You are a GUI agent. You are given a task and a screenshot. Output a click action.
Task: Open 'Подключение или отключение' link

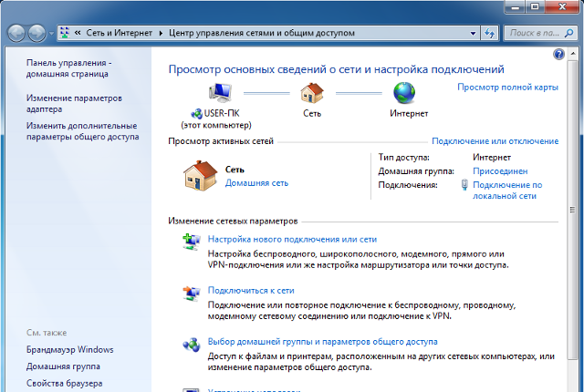coord(495,141)
